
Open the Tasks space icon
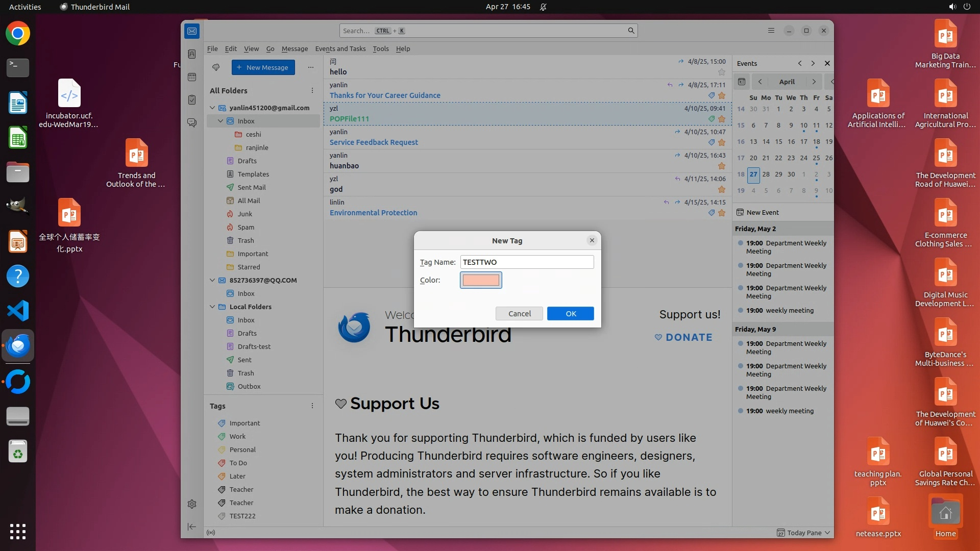[x=192, y=100]
